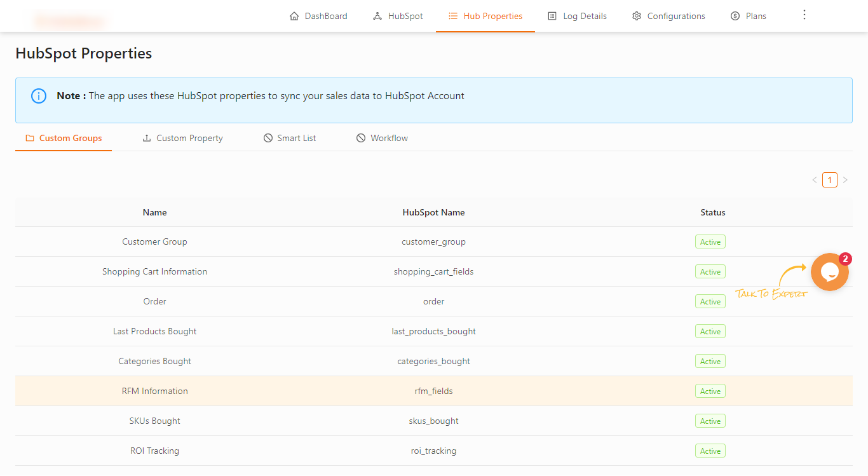
Task: Click the roi_tracking cell
Action: (434, 451)
